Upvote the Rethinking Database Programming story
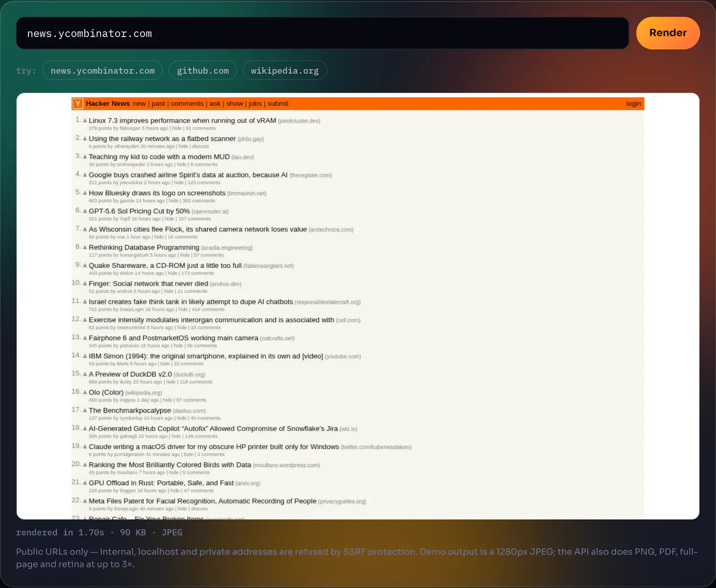716x588 pixels. tap(85, 247)
